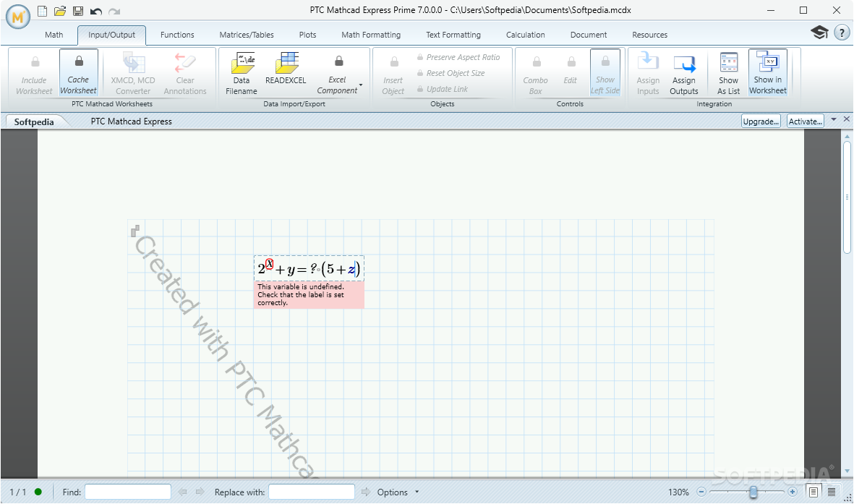Open the Excel Component dropdown
Viewport: 854px width, 504px height.
pos(338,74)
